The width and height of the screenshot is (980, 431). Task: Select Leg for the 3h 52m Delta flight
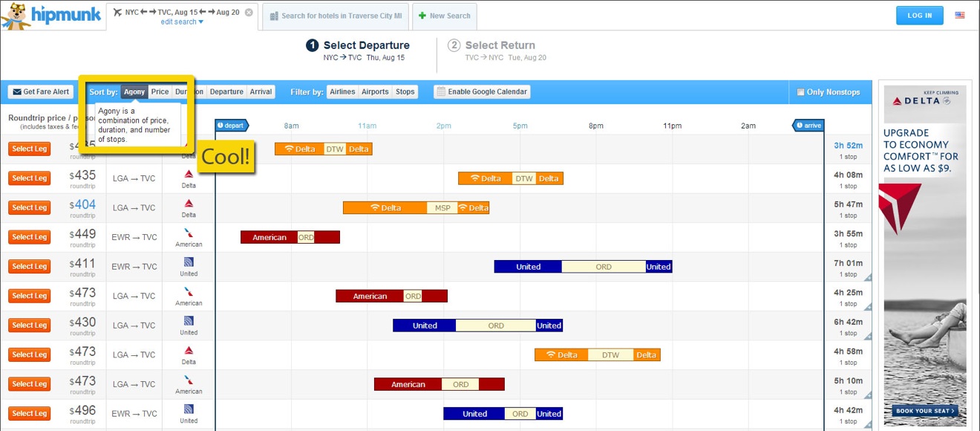(x=30, y=149)
